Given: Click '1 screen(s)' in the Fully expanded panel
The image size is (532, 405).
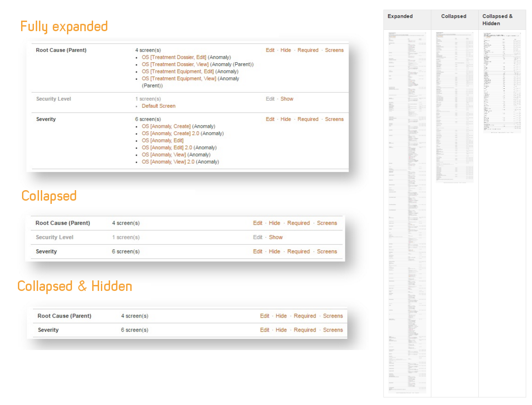Looking at the screenshot, I should (148, 99).
